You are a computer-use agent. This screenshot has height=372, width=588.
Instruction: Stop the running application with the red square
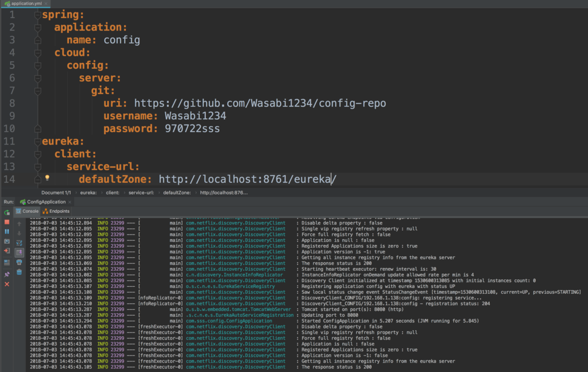[x=7, y=222]
